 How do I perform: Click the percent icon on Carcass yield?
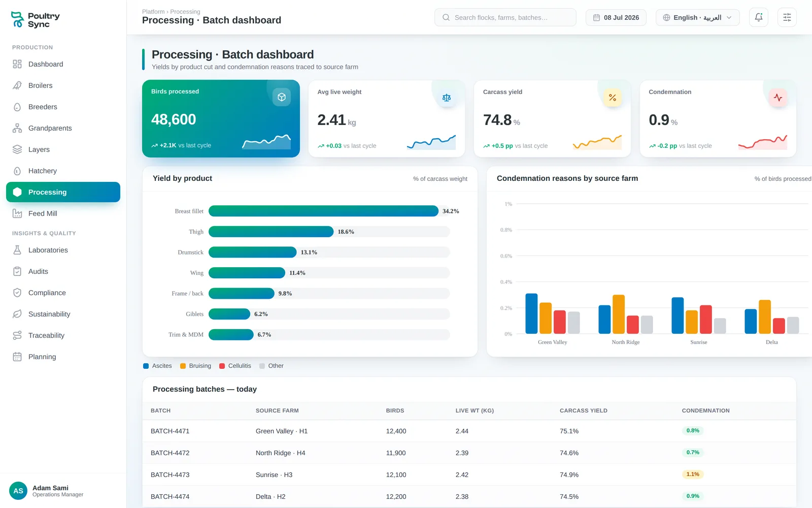[x=613, y=98]
